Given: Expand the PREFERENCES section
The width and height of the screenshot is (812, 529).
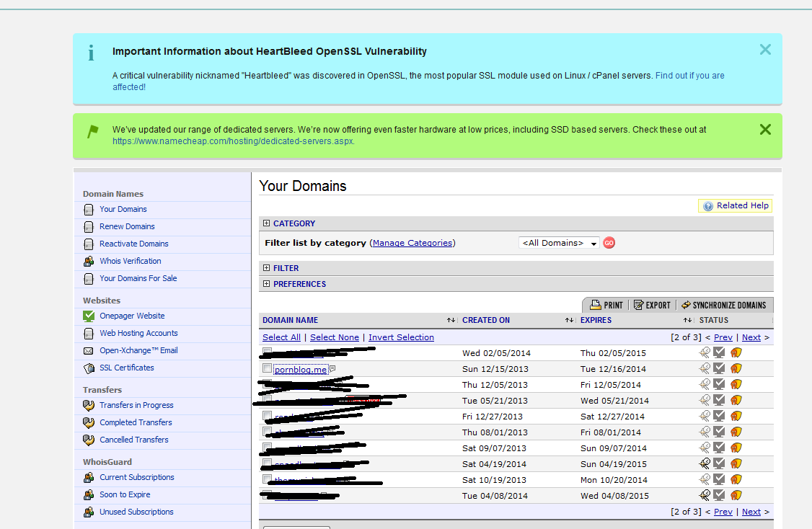Looking at the screenshot, I should point(266,284).
